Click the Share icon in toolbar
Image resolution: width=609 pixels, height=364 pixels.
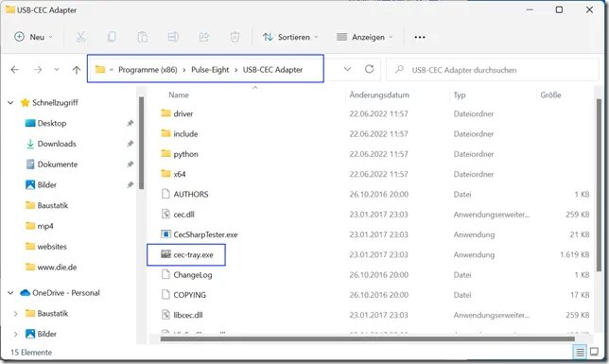204,37
